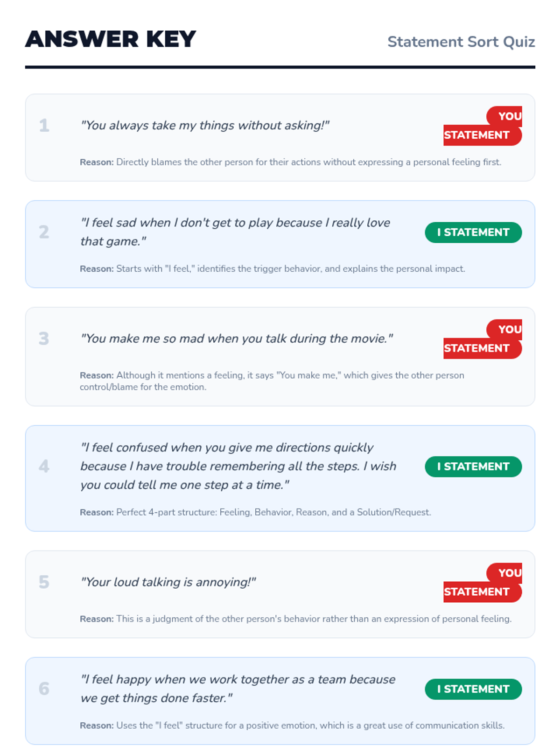Click the I STATEMENT badge on question 4
Viewport: 560px width, 747px height.
[x=473, y=466]
